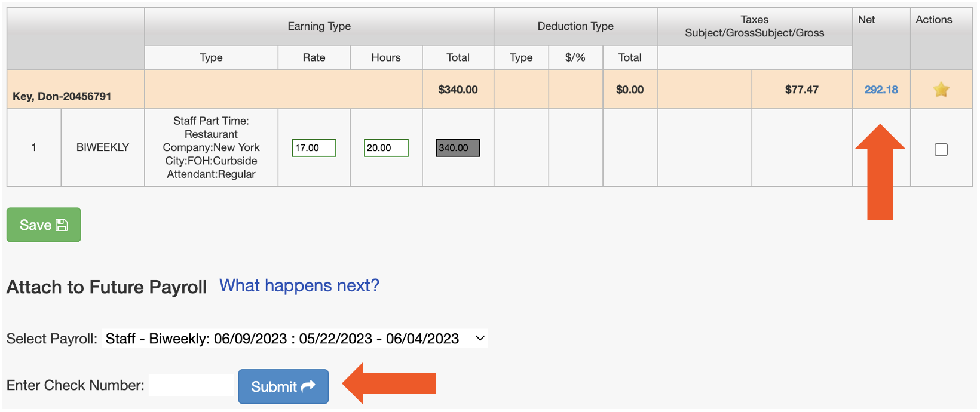This screenshot has width=980, height=412.
Task: Click the $77.47 taxes amount
Action: pyautogui.click(x=801, y=90)
